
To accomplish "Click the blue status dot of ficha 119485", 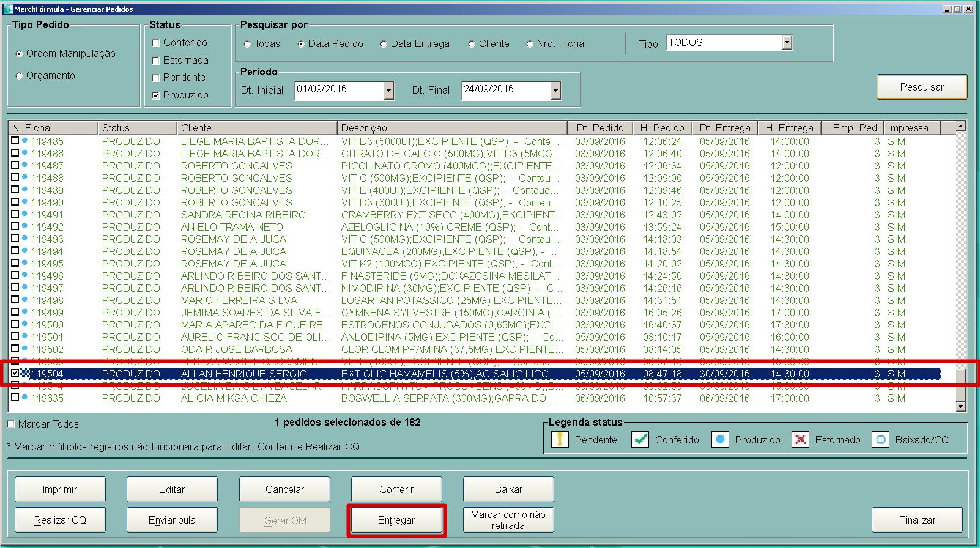I will [x=24, y=141].
